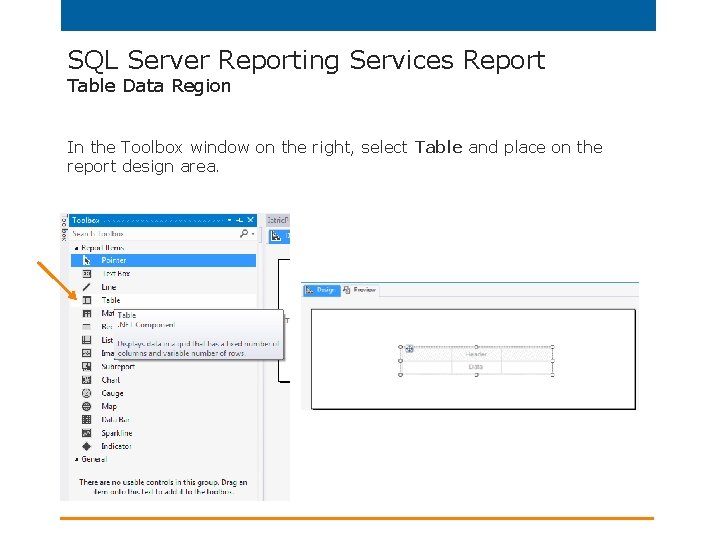Select the Text Box item icon
Viewport: 720px width, 540px height.
point(86,274)
